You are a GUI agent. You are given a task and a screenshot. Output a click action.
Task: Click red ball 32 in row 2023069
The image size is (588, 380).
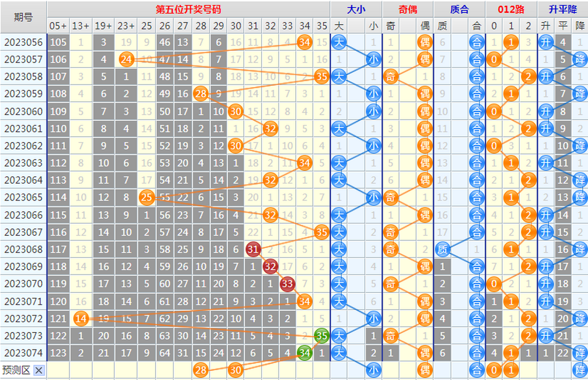click(x=270, y=267)
